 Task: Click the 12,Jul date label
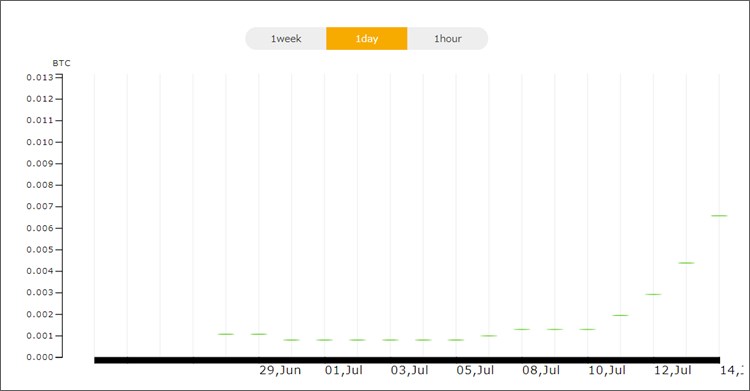[x=673, y=370]
